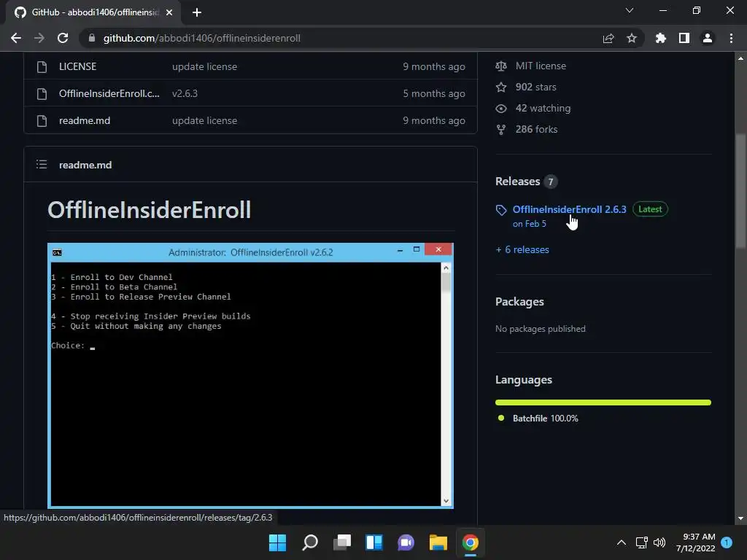
Task: Click the OfflineInsiderEnroll.cmd file icon
Action: click(x=42, y=94)
